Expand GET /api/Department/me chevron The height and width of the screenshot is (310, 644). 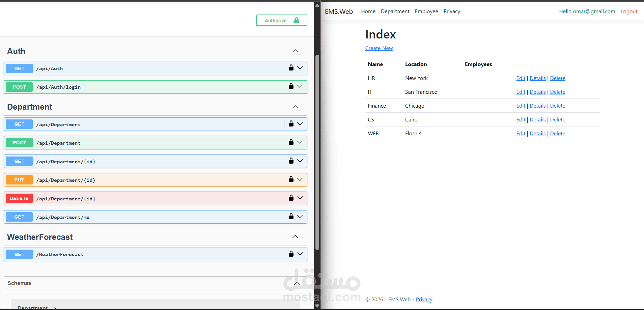(300, 217)
